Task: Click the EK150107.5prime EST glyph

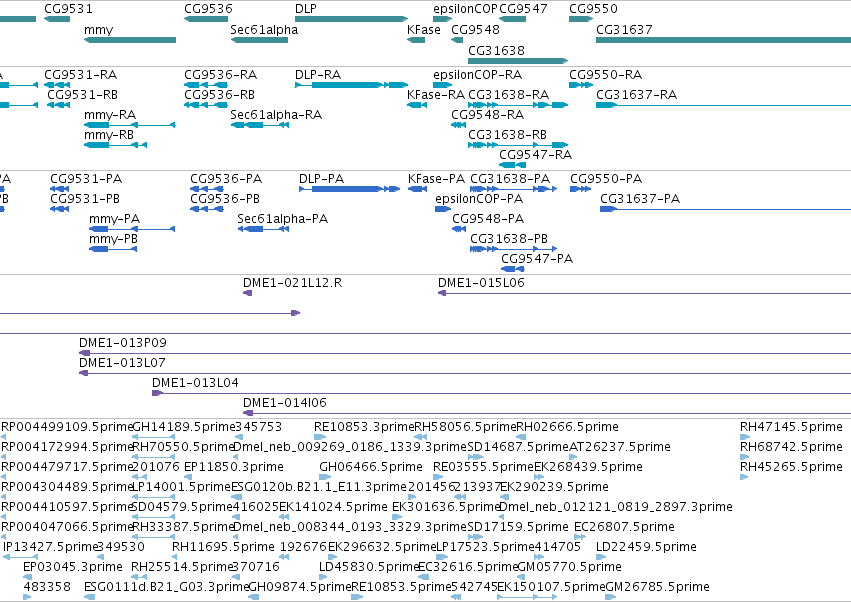Action: click(x=527, y=597)
